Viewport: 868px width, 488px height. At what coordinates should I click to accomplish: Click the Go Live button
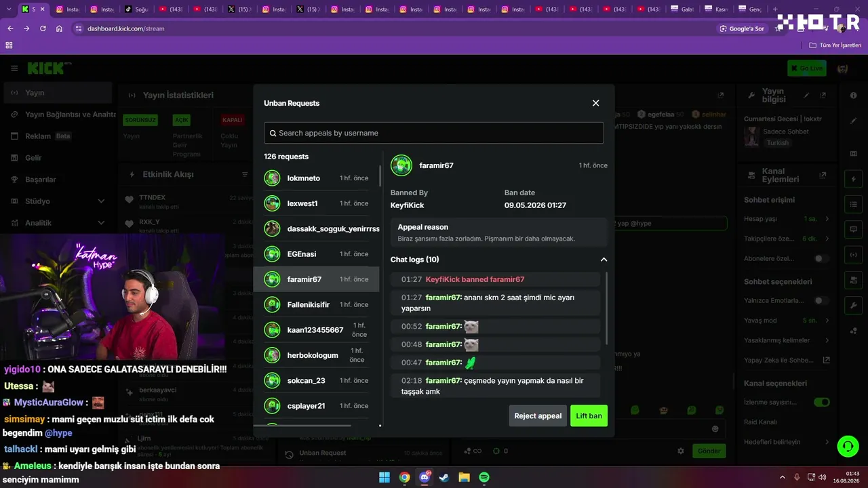(x=807, y=68)
